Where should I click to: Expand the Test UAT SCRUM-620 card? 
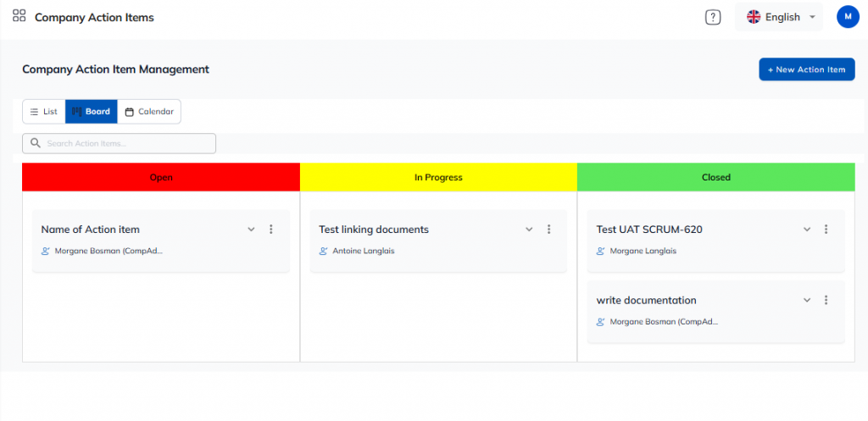coord(807,230)
